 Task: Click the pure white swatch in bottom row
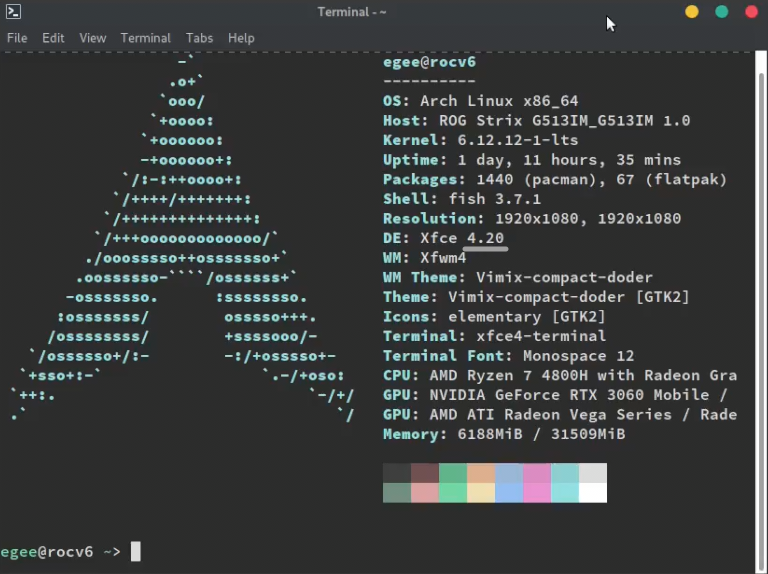pos(593,493)
